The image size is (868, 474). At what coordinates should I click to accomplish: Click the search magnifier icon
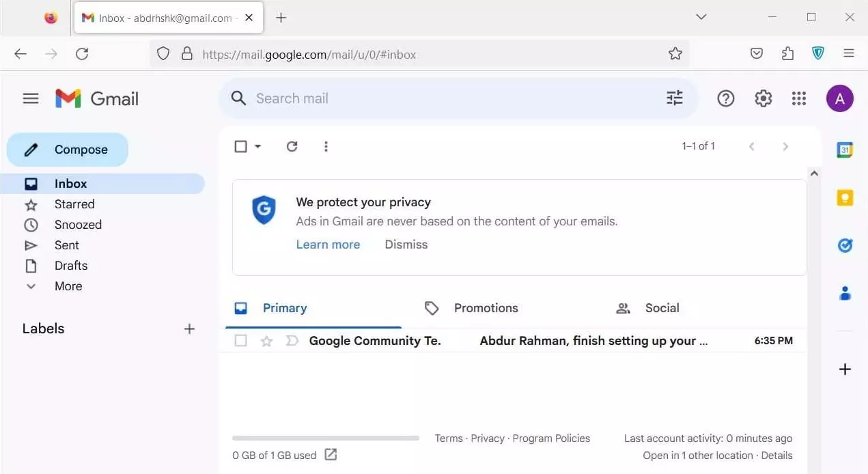tap(238, 98)
